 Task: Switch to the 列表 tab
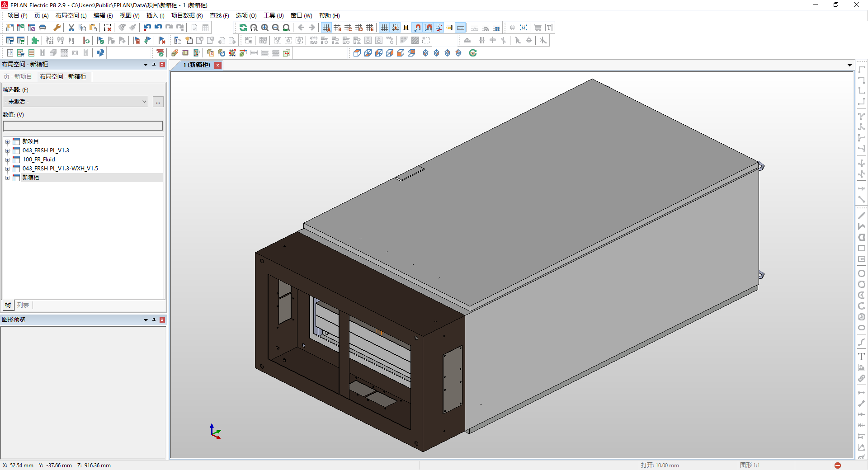pyautogui.click(x=23, y=305)
